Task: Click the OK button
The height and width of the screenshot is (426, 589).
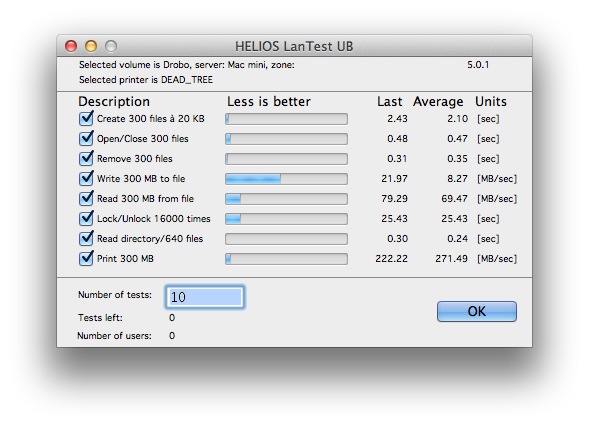Action: point(477,311)
